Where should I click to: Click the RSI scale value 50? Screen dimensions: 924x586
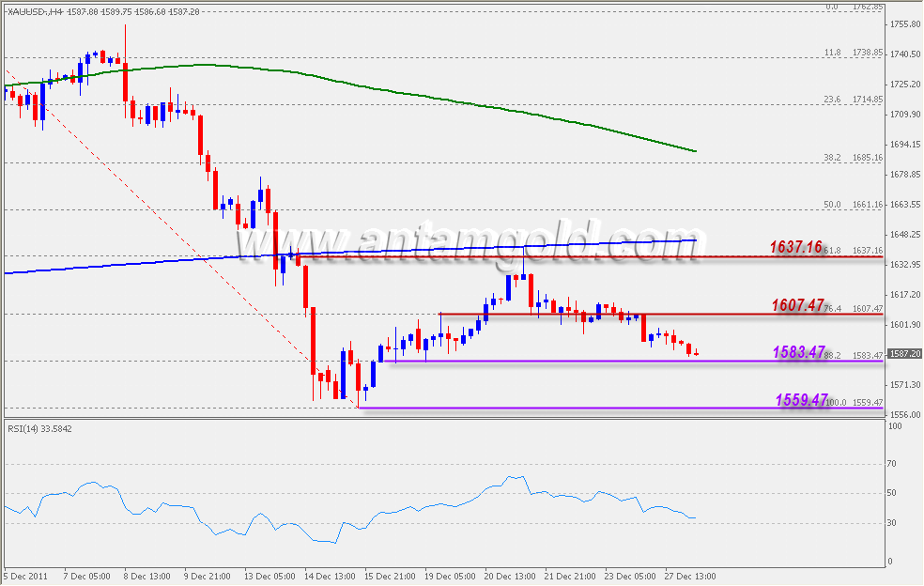(892, 493)
